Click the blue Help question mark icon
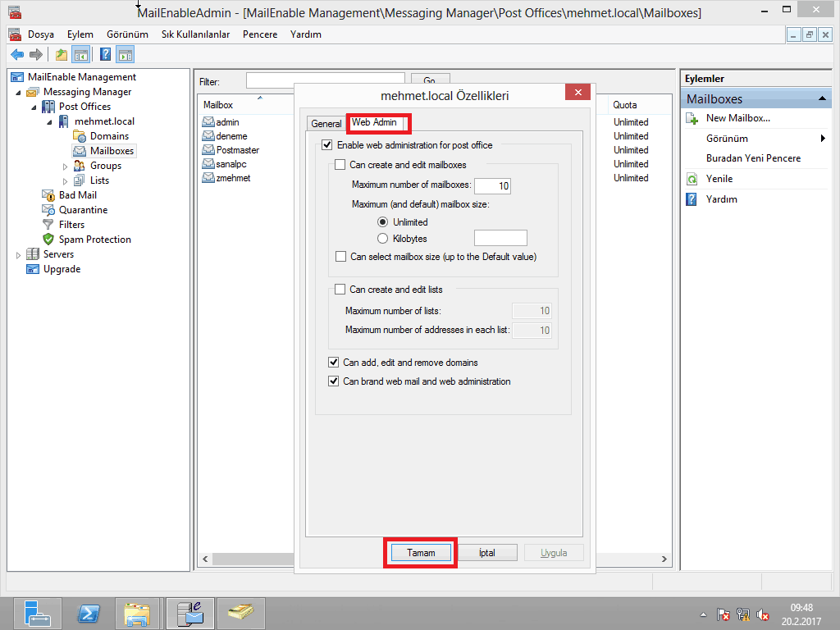The height and width of the screenshot is (630, 840). point(105,55)
